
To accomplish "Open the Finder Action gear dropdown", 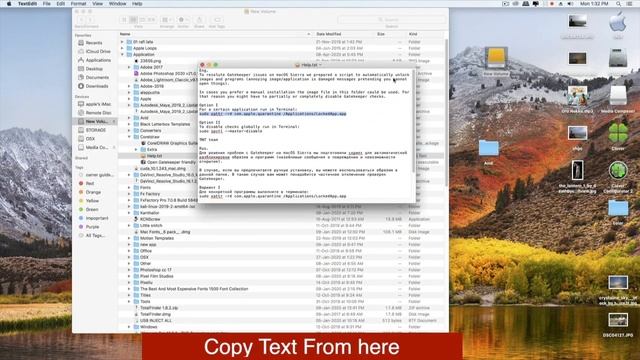I will [183, 20].
